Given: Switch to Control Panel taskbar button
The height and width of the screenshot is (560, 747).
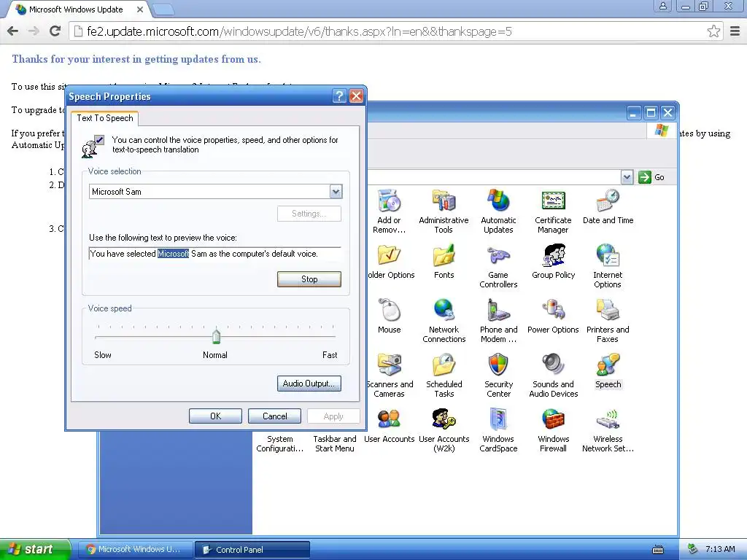Looking at the screenshot, I should (252, 550).
